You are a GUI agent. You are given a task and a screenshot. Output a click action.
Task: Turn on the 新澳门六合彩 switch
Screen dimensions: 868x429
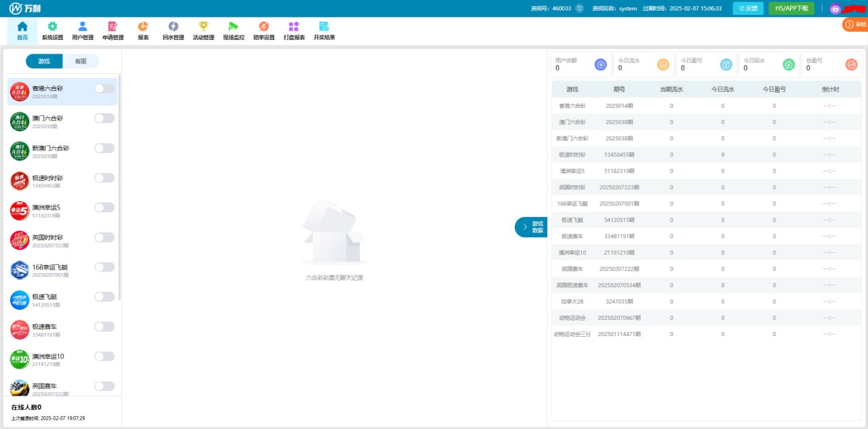[104, 148]
